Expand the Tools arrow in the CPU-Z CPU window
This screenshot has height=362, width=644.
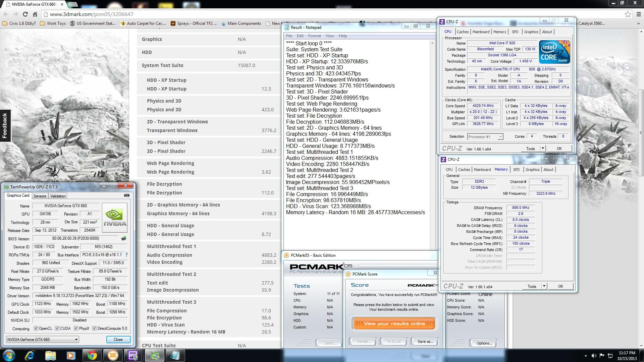click(543, 148)
